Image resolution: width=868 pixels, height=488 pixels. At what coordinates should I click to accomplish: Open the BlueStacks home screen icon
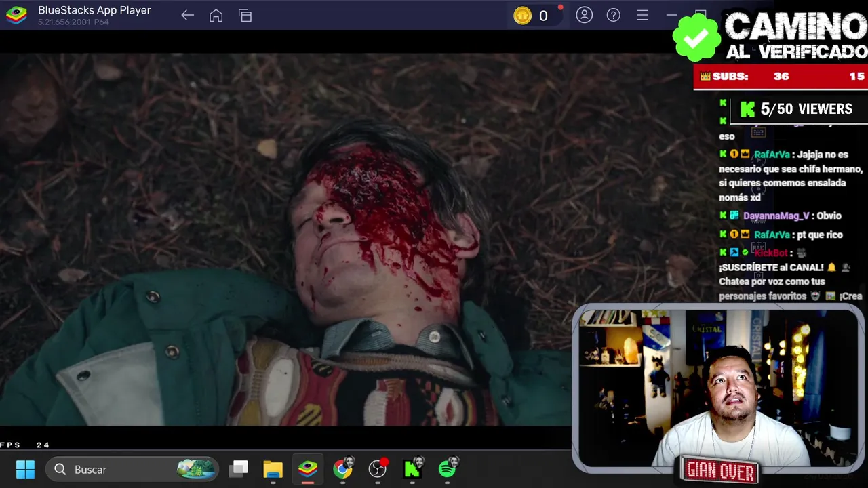click(216, 16)
